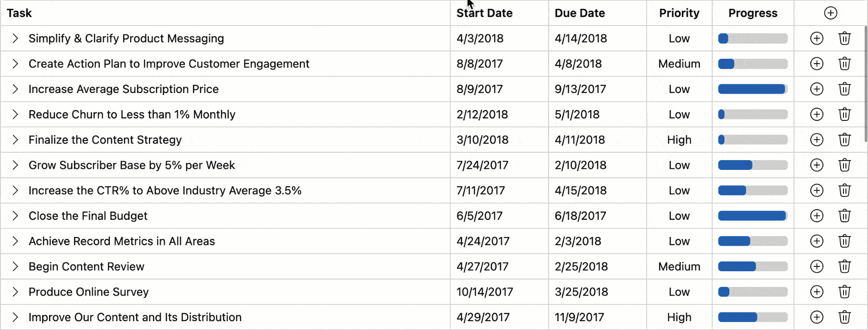Click the Medium priority label for Begin Content Review
This screenshot has width=868, height=330.
679,266
